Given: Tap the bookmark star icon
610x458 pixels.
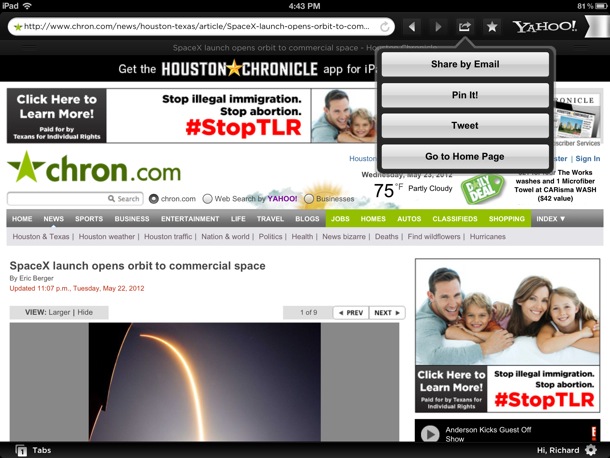Looking at the screenshot, I should pyautogui.click(x=492, y=26).
